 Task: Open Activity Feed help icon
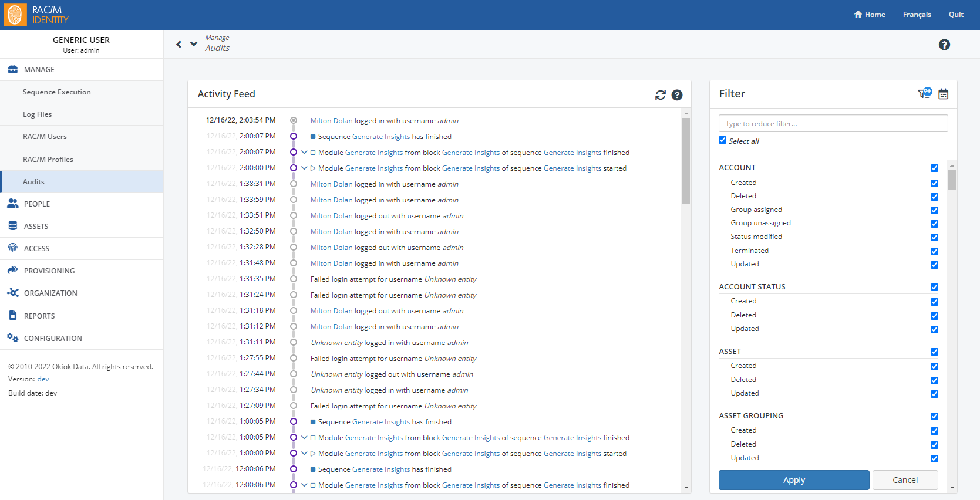coord(677,95)
